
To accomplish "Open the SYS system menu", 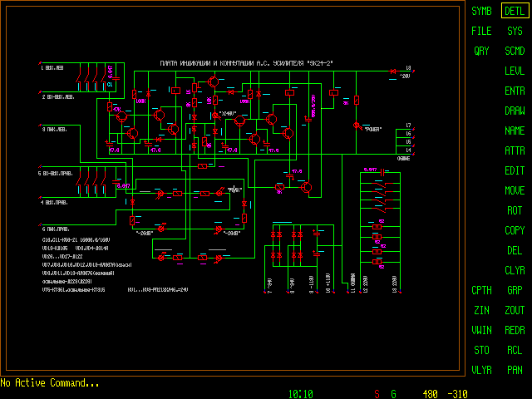I will coord(515,31).
